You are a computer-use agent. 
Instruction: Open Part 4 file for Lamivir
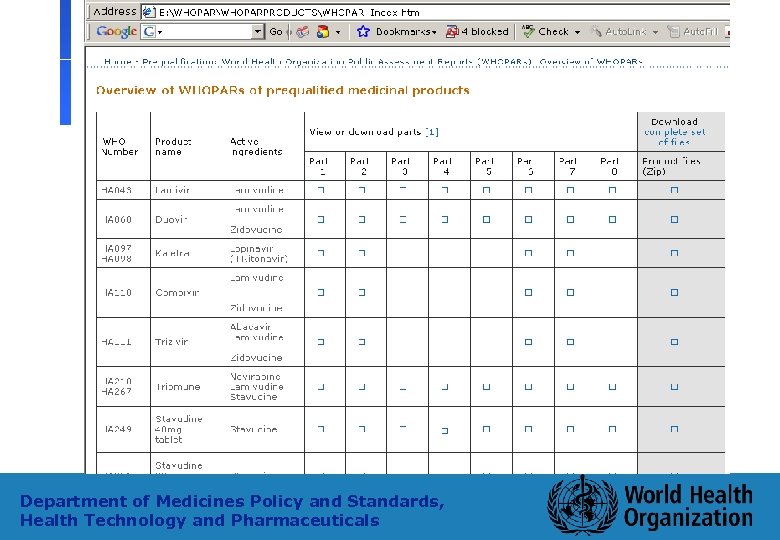click(445, 190)
